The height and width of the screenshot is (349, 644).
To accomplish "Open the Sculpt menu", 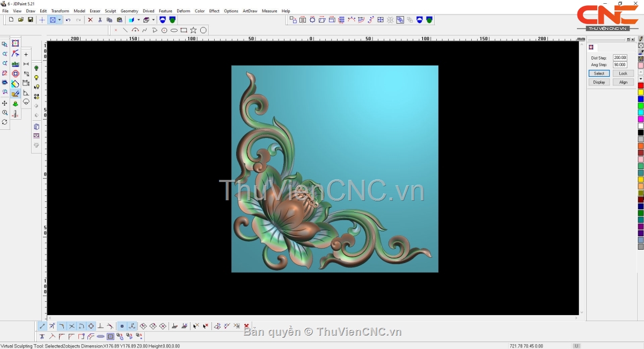I will click(110, 11).
